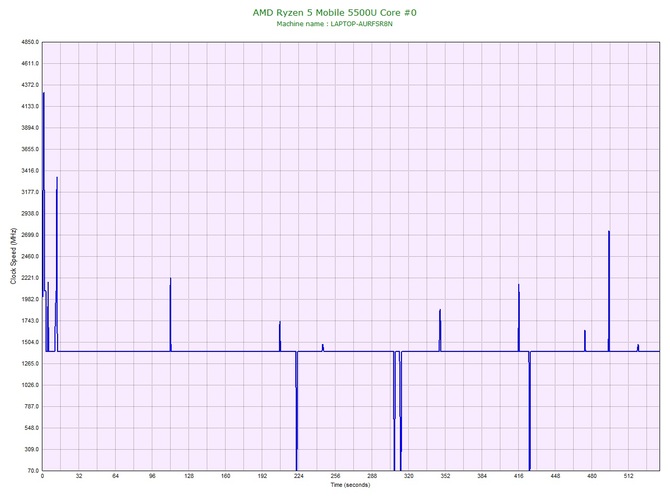670x502 pixels.
Task: Click the 'Time (seconds)' axis label
Action: (350, 484)
